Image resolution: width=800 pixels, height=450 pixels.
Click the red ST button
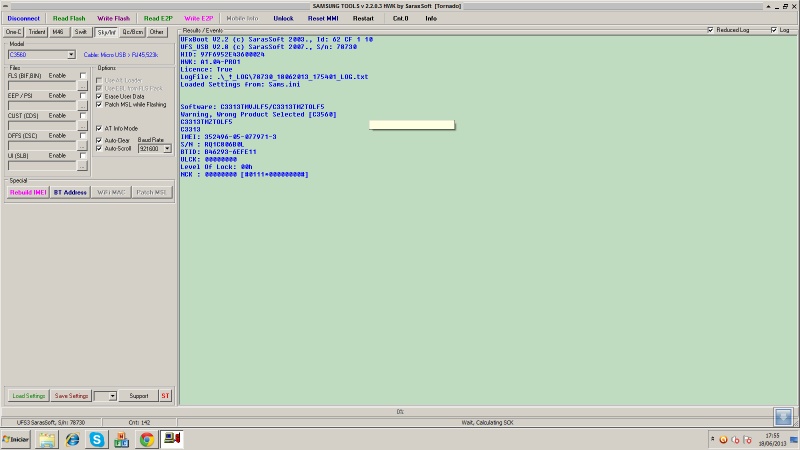pyautogui.click(x=165, y=396)
